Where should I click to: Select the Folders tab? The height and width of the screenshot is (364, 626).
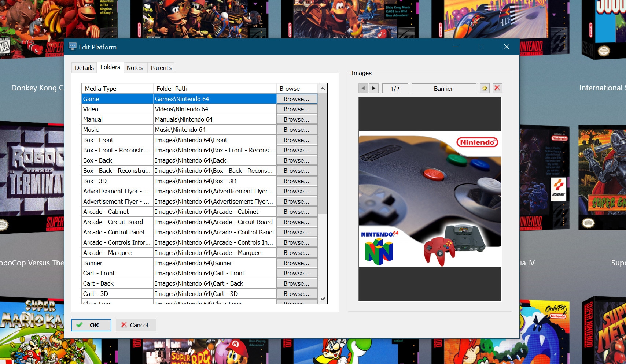(x=110, y=67)
